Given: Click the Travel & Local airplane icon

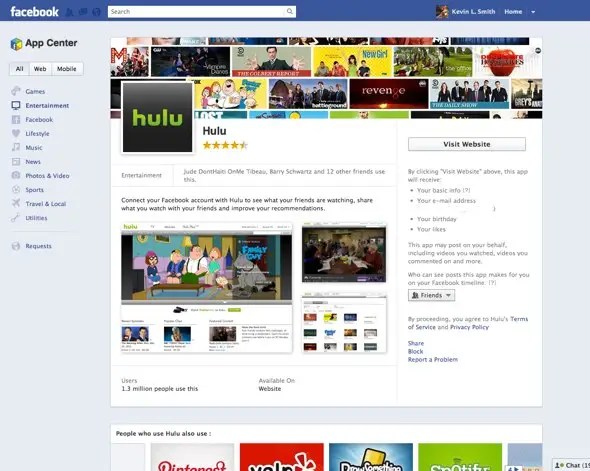Looking at the screenshot, I should coord(16,204).
